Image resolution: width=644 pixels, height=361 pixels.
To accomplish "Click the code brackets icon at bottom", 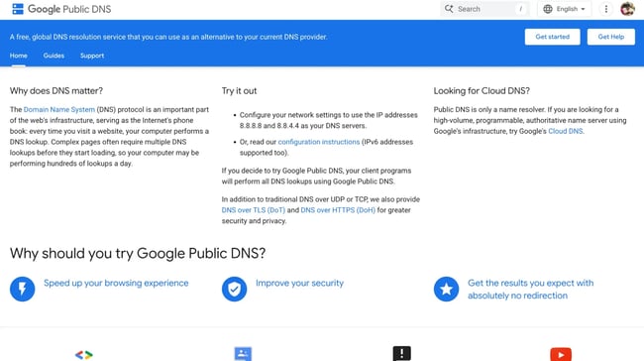I will coord(84,354).
